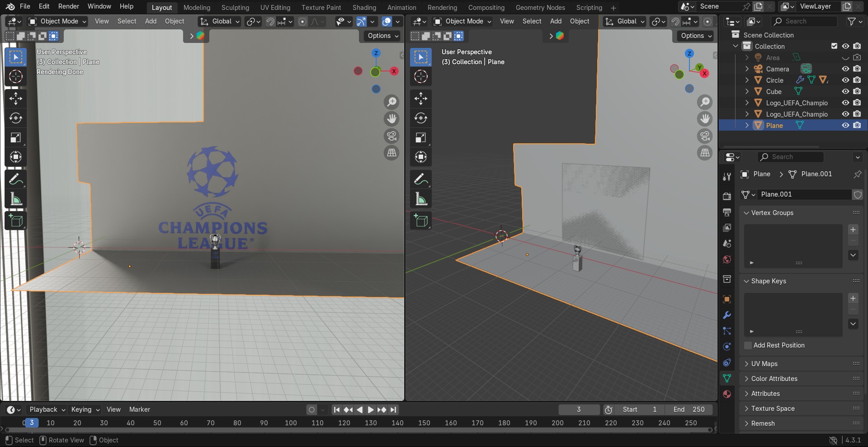Open the Modifiers properties tab (wrench)

pyautogui.click(x=727, y=315)
